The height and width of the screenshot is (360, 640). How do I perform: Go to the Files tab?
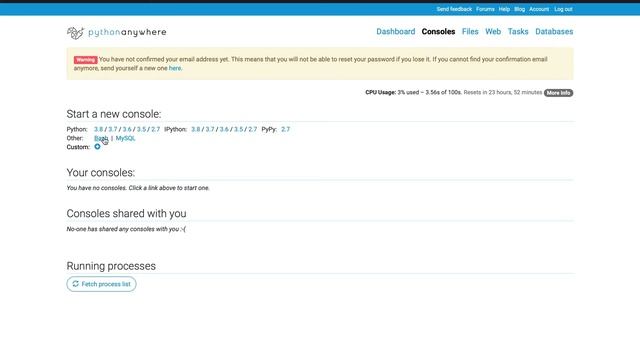click(x=470, y=31)
